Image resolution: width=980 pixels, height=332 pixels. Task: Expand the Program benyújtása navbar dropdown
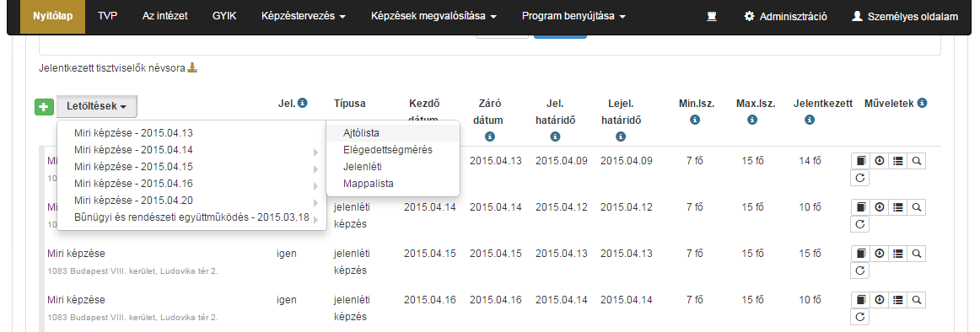pos(573,17)
